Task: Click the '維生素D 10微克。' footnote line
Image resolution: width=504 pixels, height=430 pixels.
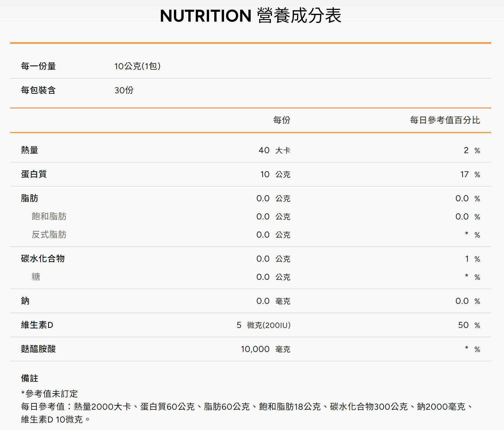Action: point(56,419)
